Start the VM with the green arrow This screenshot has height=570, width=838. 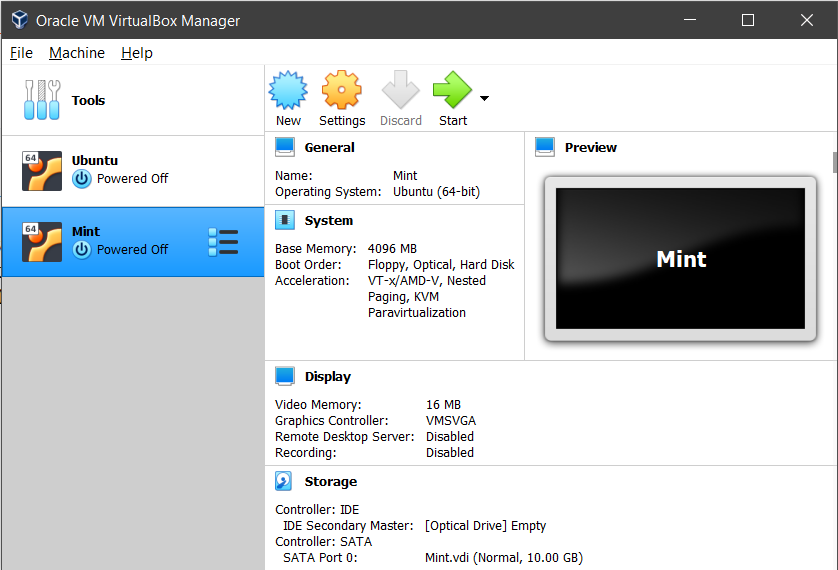click(x=452, y=90)
